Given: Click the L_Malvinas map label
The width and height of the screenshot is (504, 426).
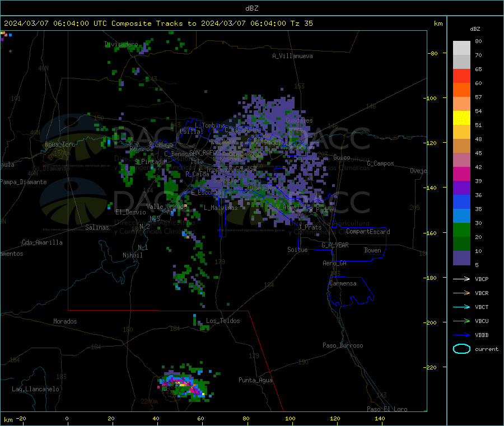Looking at the screenshot, I should click(x=221, y=208).
